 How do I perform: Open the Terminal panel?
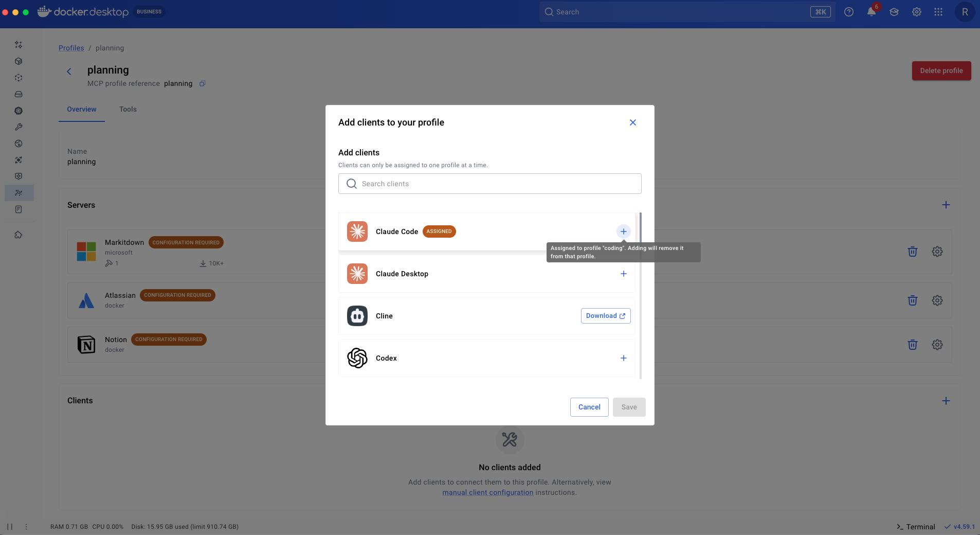point(916,527)
